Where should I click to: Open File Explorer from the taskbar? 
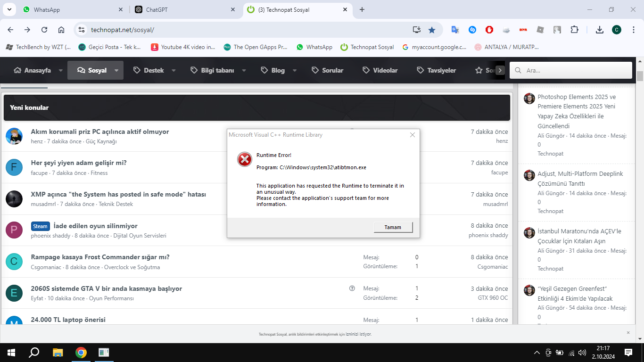click(58, 352)
